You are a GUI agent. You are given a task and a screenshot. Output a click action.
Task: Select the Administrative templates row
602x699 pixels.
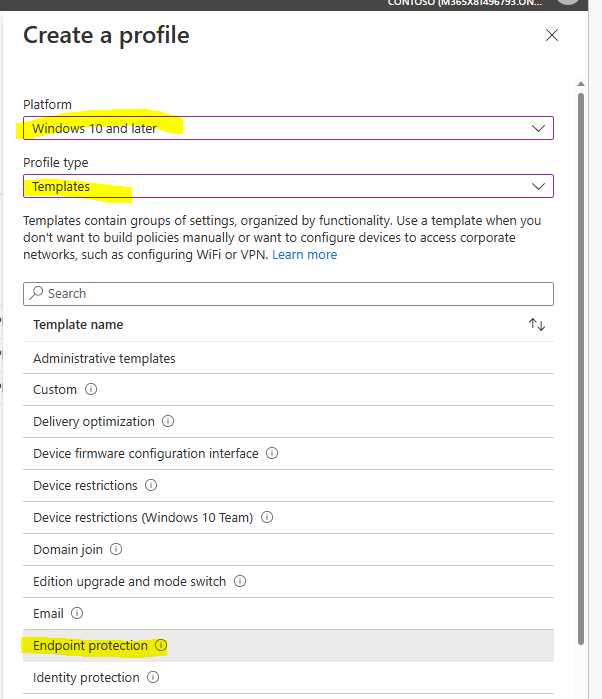pos(288,358)
